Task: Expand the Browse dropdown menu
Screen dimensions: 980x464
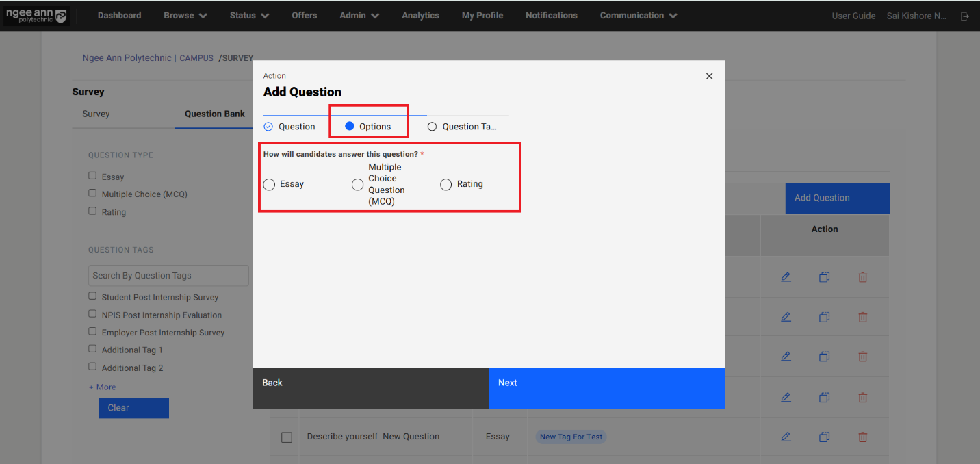Action: point(185,16)
